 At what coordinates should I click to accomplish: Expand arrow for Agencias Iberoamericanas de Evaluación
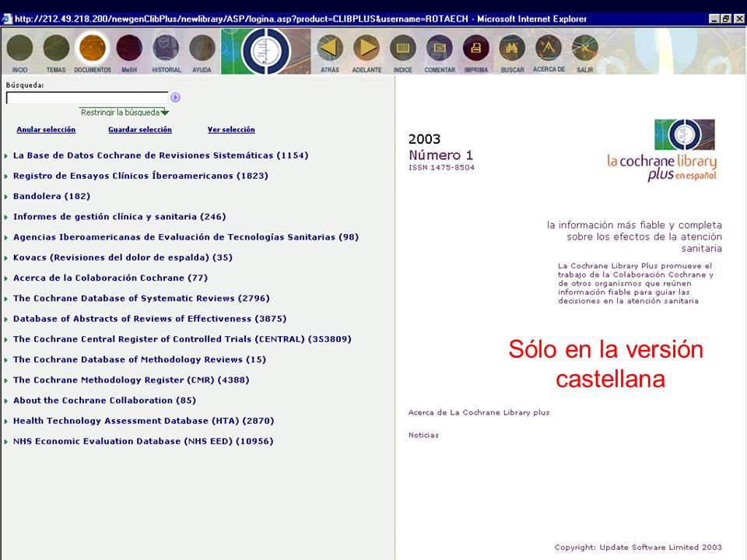[x=6, y=238]
